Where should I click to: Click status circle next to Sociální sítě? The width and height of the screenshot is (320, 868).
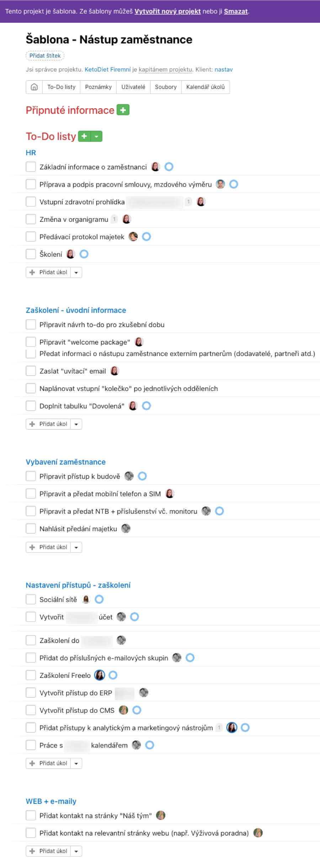tap(99, 600)
